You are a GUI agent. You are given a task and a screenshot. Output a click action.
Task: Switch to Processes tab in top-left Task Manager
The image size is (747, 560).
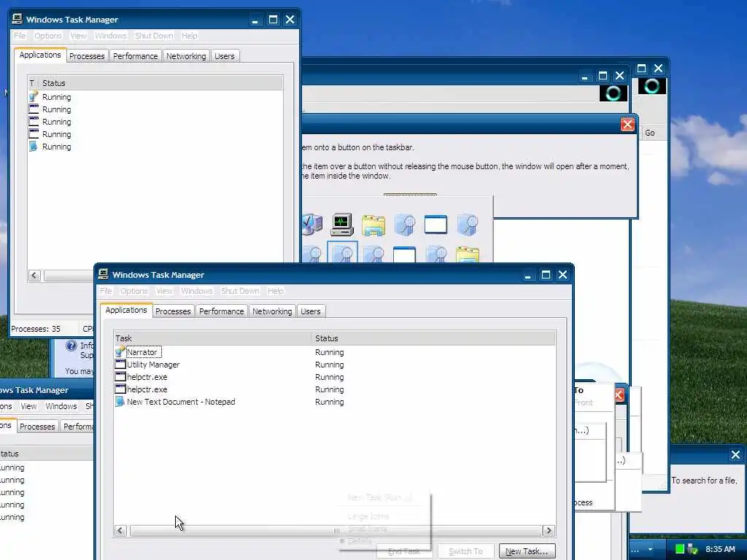(x=87, y=55)
